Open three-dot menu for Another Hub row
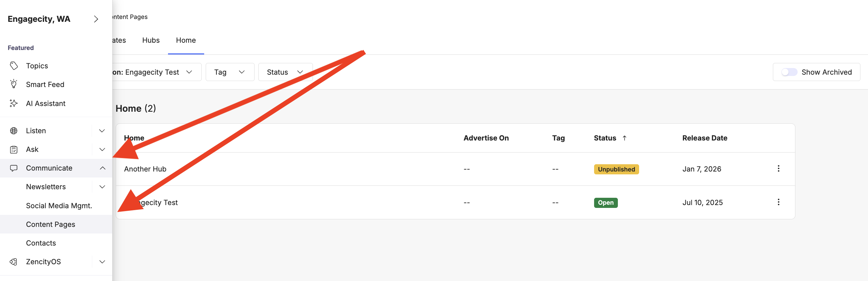 coord(778,169)
